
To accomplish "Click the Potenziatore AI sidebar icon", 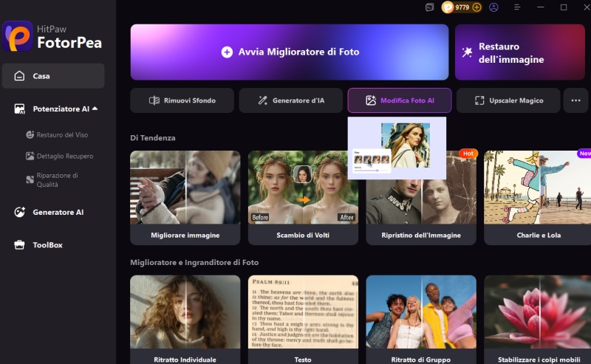I will pos(20,109).
